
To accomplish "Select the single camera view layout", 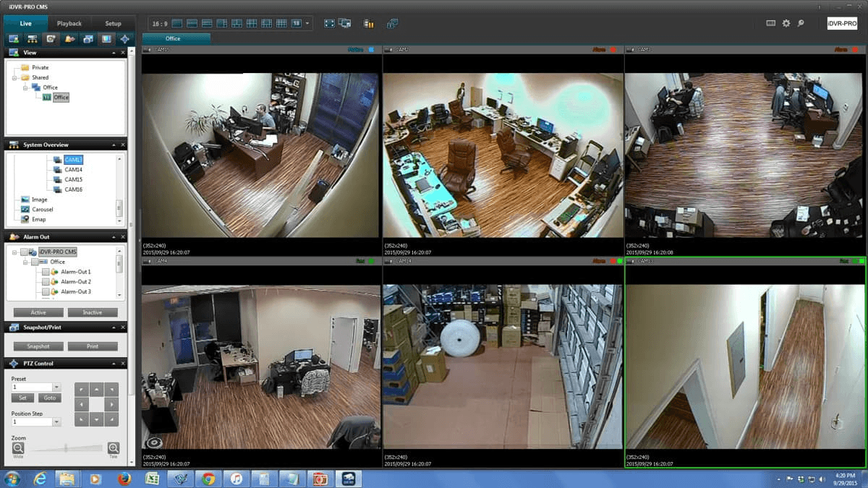I will coord(175,23).
